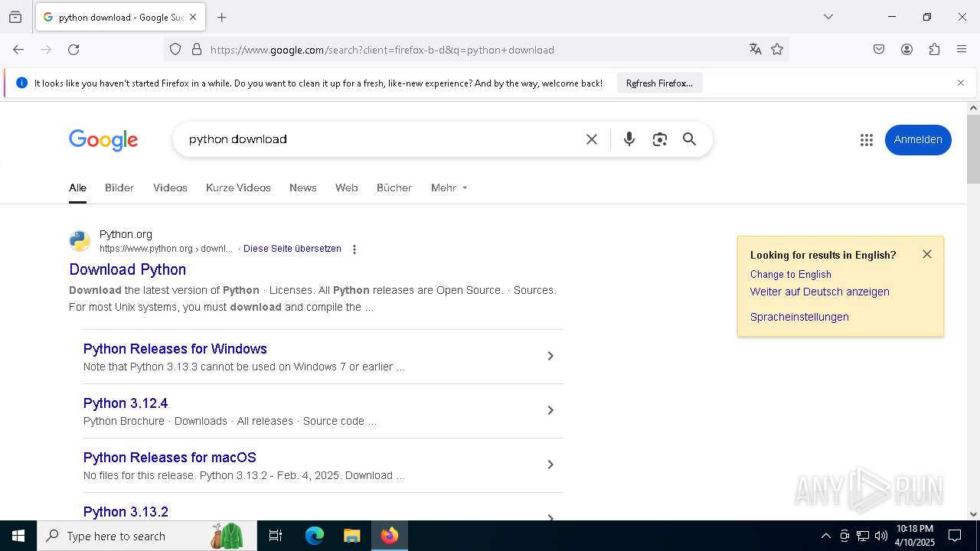Open the Firefox application menu
Screen dimensions: 980x551
[962, 50]
